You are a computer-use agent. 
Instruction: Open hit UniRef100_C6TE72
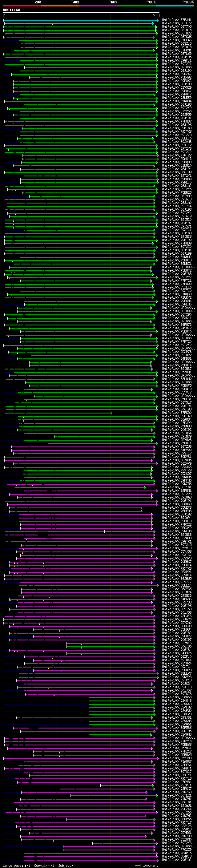176,23
